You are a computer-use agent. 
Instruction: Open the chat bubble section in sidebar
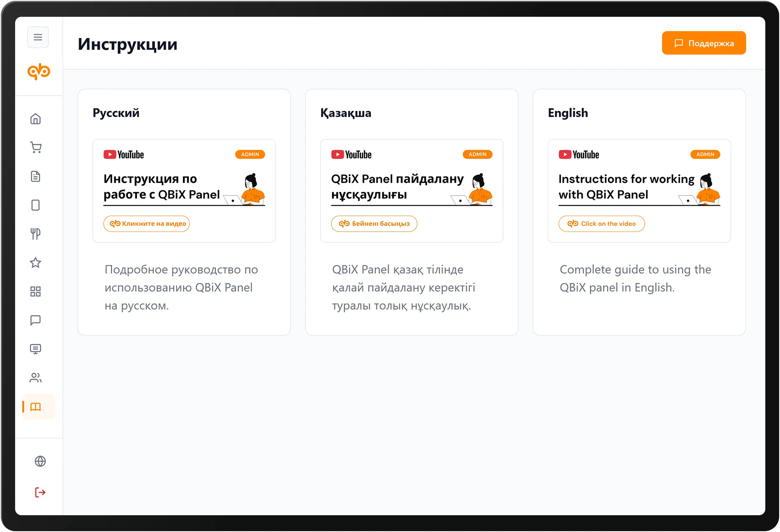coord(36,320)
